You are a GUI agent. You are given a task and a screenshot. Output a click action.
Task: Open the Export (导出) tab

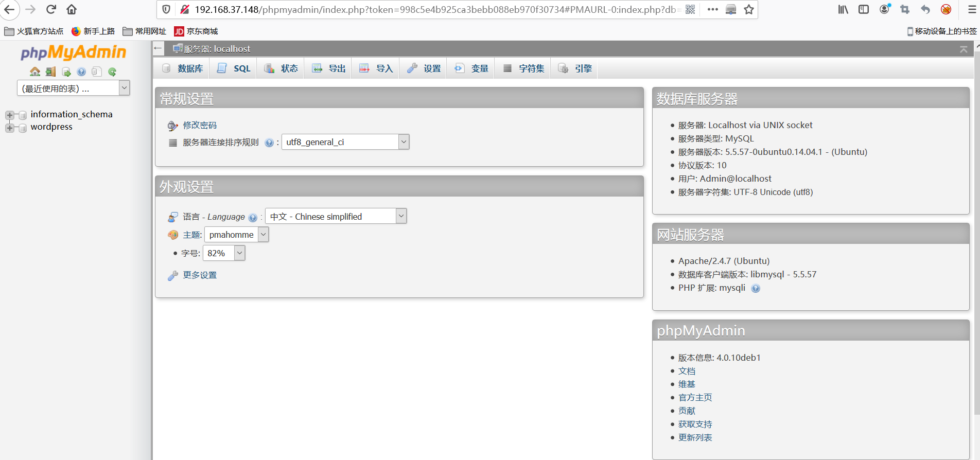click(328, 68)
